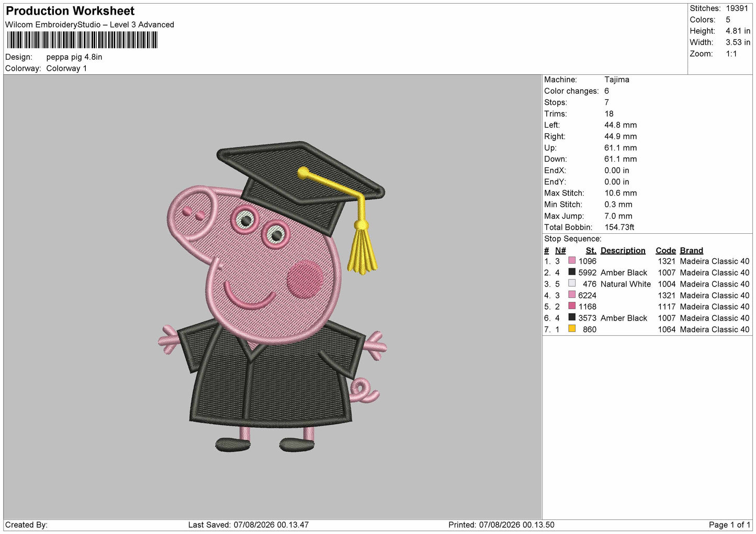Click stitch count 6224 in stop 4
This screenshot has height=534, width=756.
tap(588, 296)
